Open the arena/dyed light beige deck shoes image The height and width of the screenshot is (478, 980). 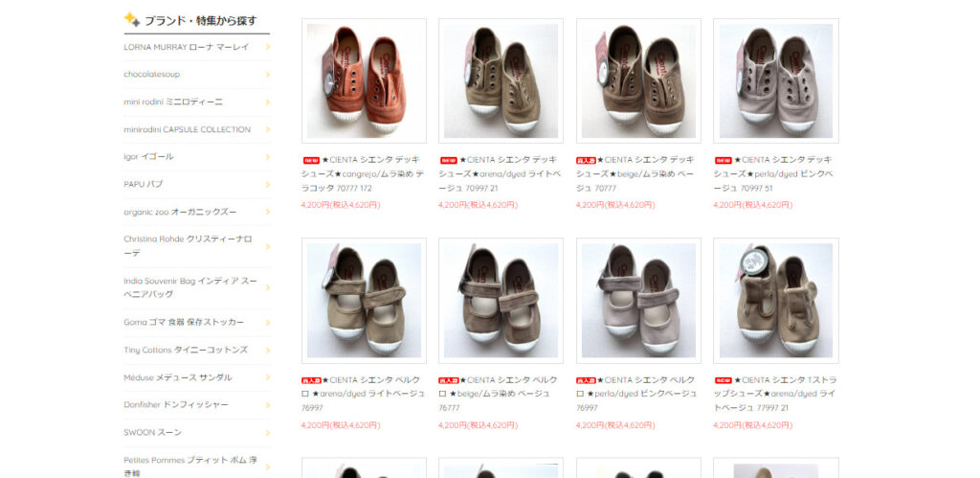pyautogui.click(x=501, y=80)
